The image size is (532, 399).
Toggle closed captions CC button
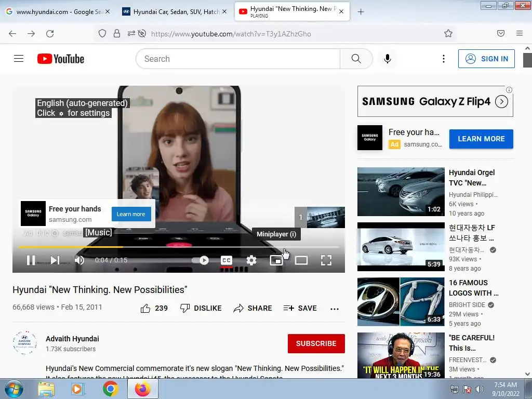[x=227, y=260]
